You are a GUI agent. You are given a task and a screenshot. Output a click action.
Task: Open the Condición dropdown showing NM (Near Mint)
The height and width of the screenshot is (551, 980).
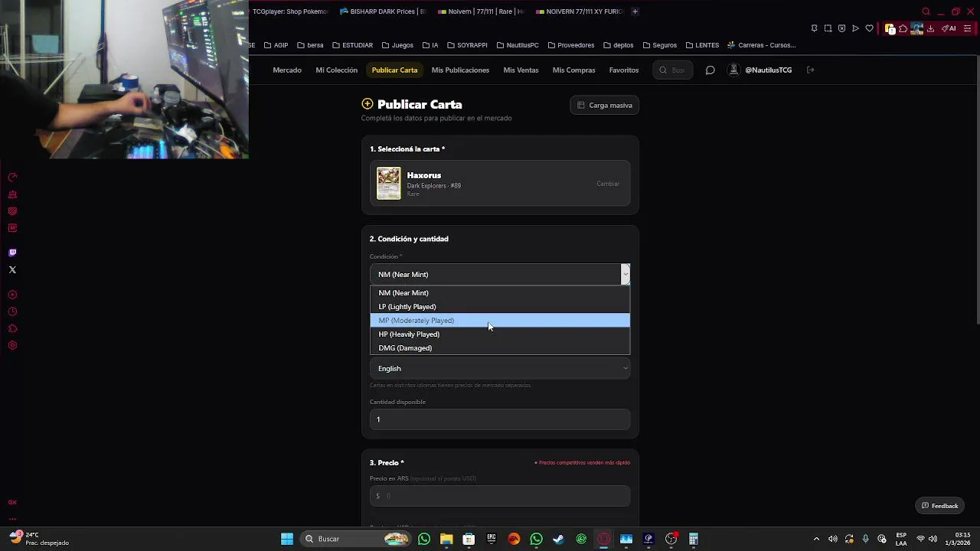click(x=500, y=274)
